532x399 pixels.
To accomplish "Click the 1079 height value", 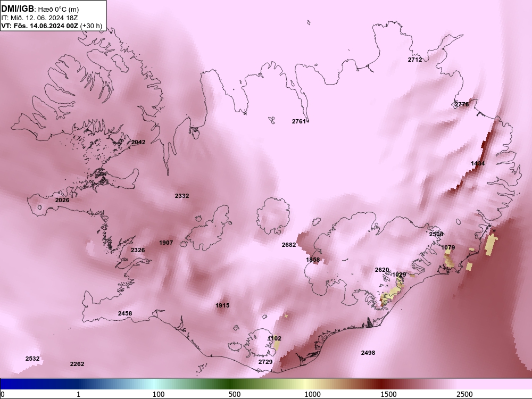I will [448, 248].
